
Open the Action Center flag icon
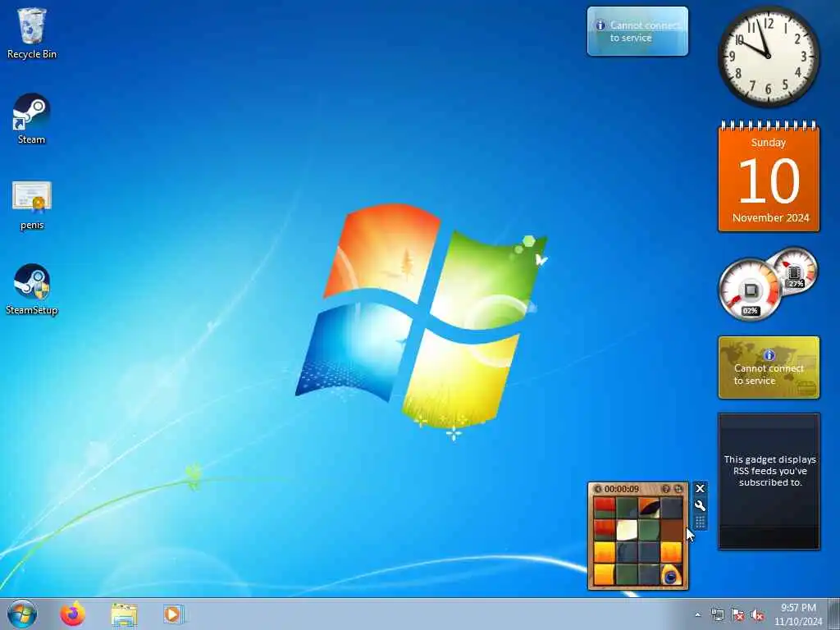(737, 614)
